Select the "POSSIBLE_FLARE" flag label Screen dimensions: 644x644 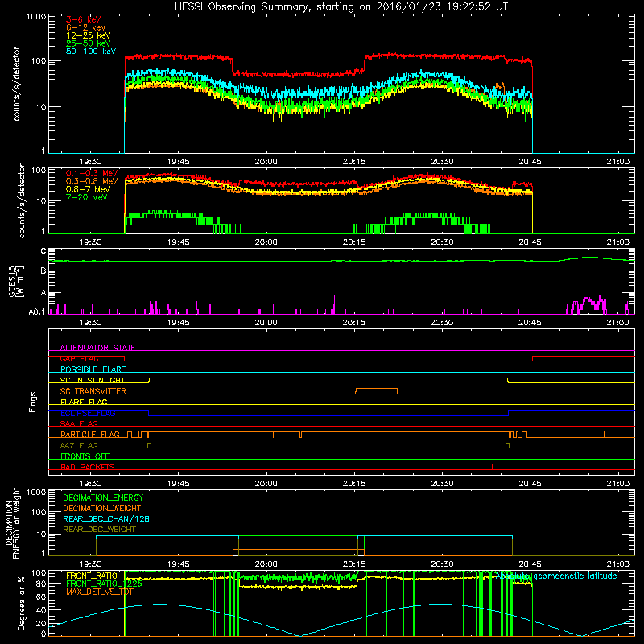coord(93,369)
